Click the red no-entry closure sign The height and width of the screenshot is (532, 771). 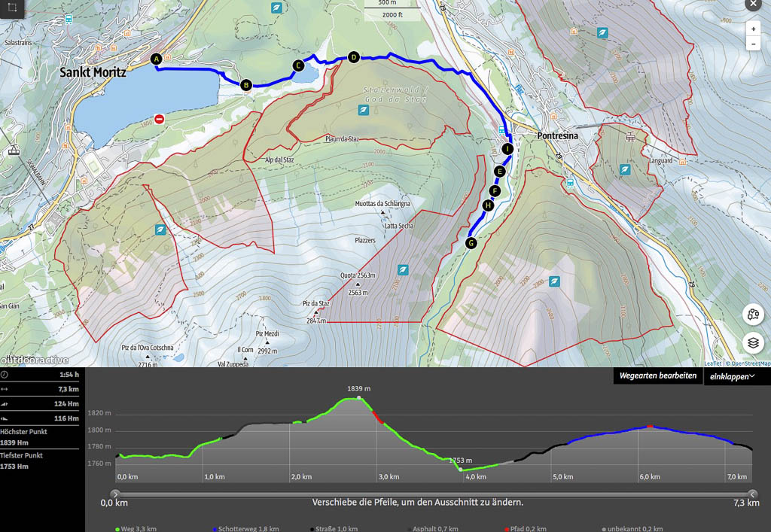tap(159, 119)
